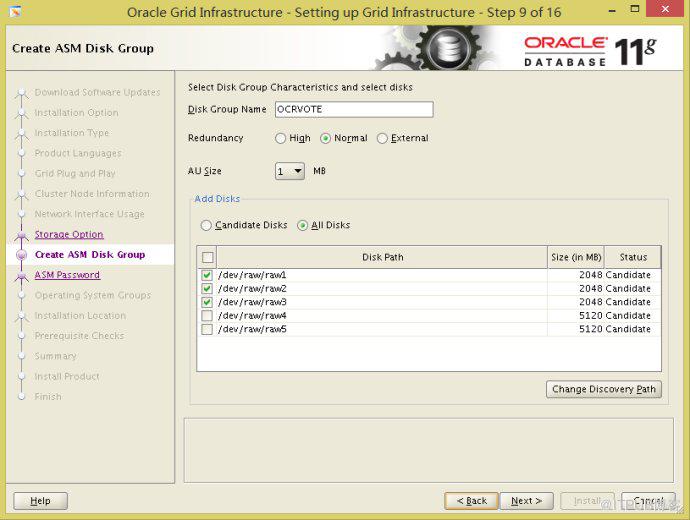Open the AU Size dropdown
Screen dimensions: 690x520
coord(290,171)
